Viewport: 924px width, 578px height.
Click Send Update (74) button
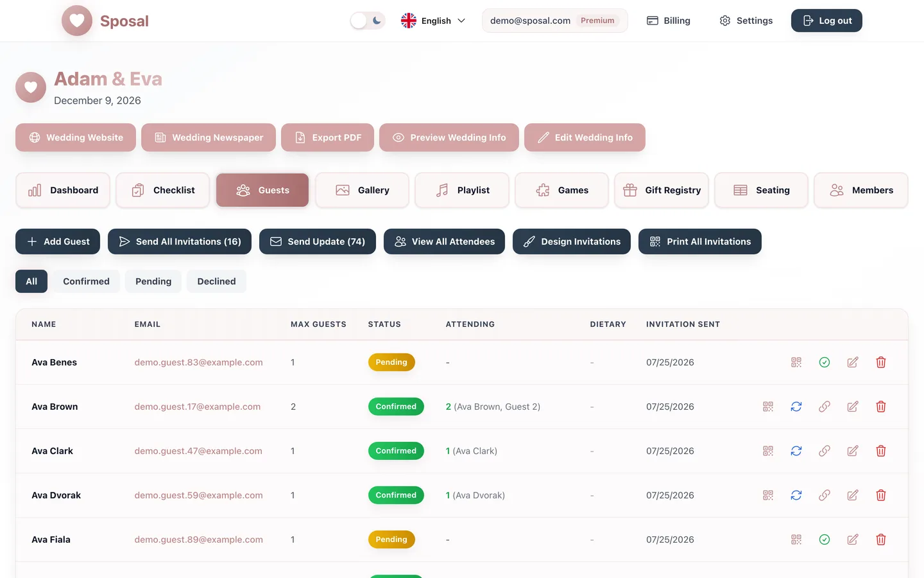tap(318, 241)
